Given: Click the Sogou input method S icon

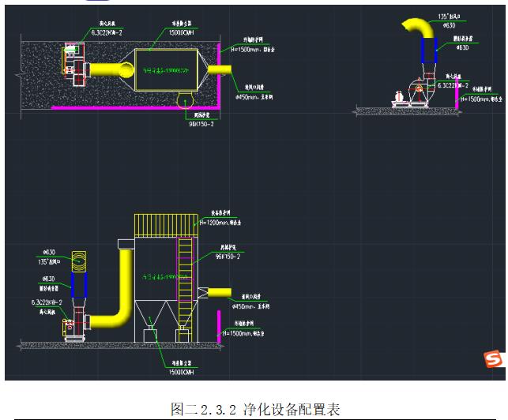Looking at the screenshot, I should click(x=493, y=359).
